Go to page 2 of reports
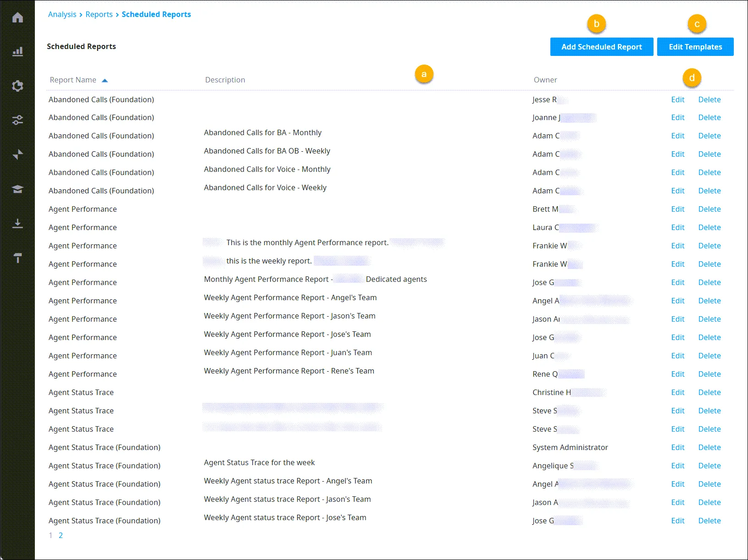The height and width of the screenshot is (560, 748). [x=61, y=535]
